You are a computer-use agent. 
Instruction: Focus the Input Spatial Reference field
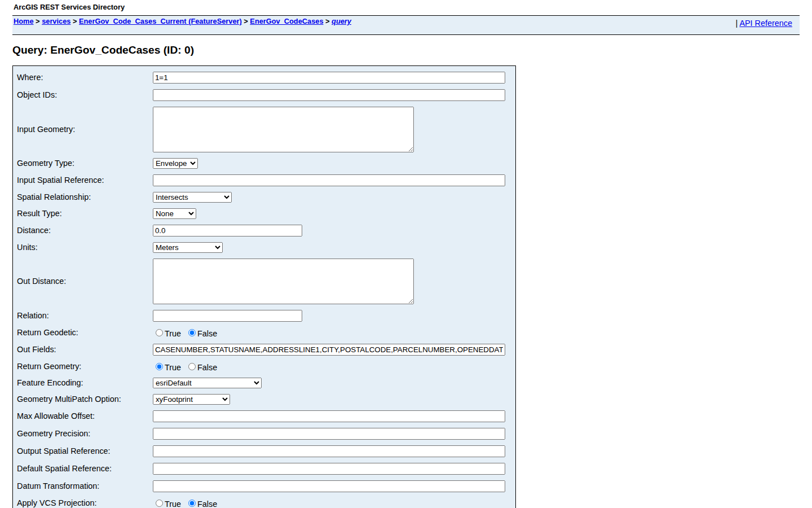(x=329, y=180)
